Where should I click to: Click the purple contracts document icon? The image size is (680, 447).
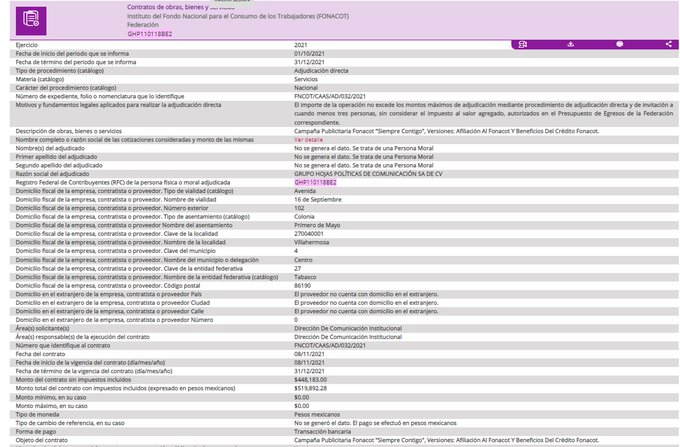31,20
